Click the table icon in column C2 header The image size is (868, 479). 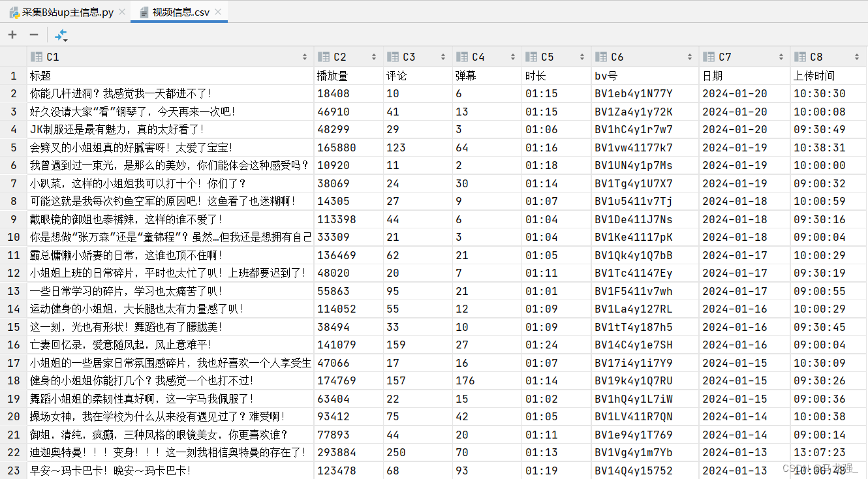tap(323, 57)
